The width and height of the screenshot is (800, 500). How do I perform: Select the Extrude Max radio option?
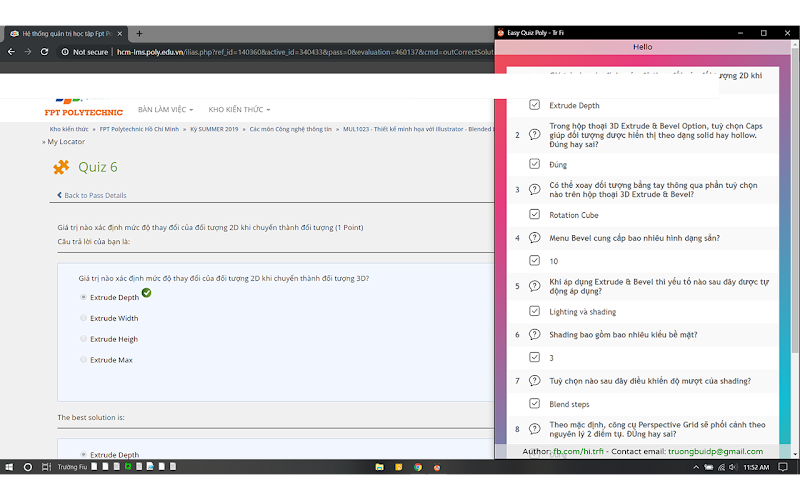pos(83,359)
